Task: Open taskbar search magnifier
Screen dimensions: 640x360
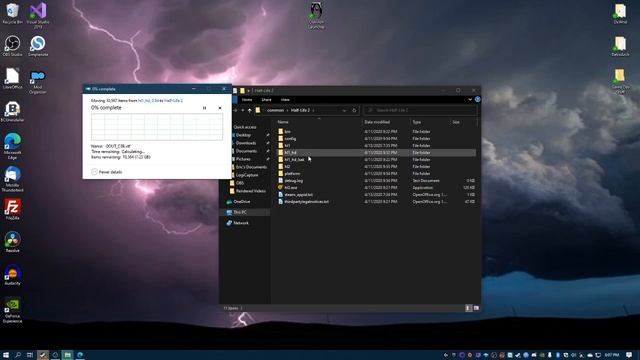Action: point(18,355)
